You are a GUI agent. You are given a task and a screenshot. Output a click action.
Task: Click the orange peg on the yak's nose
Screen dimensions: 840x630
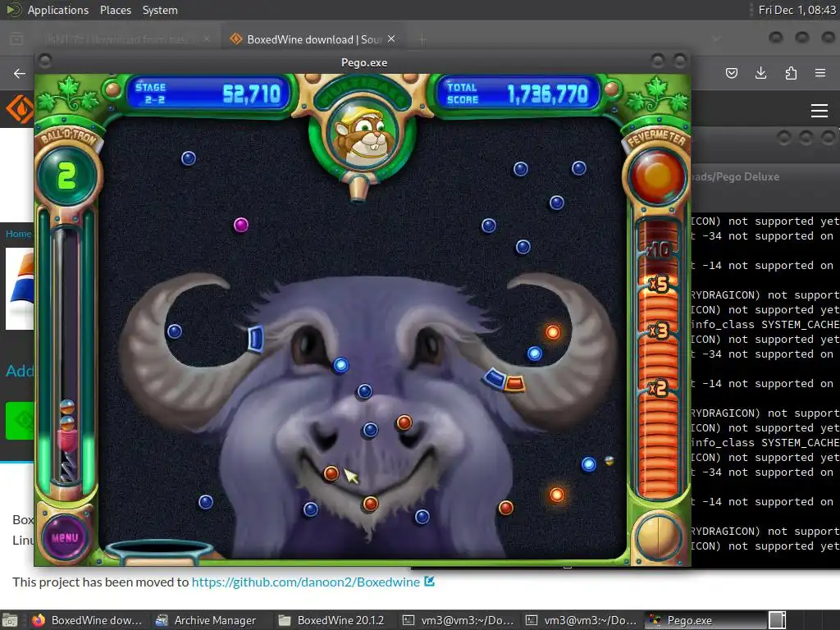pos(404,422)
